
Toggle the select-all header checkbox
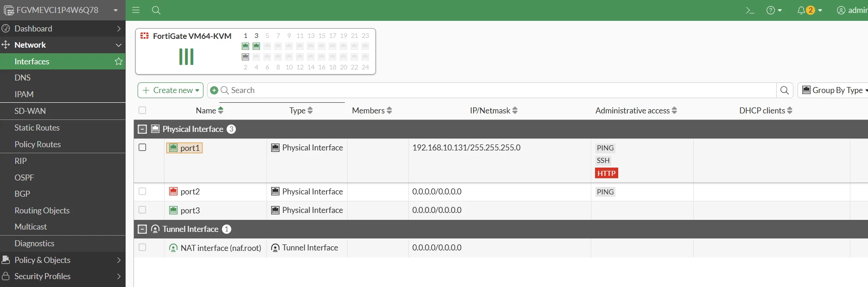click(x=142, y=110)
